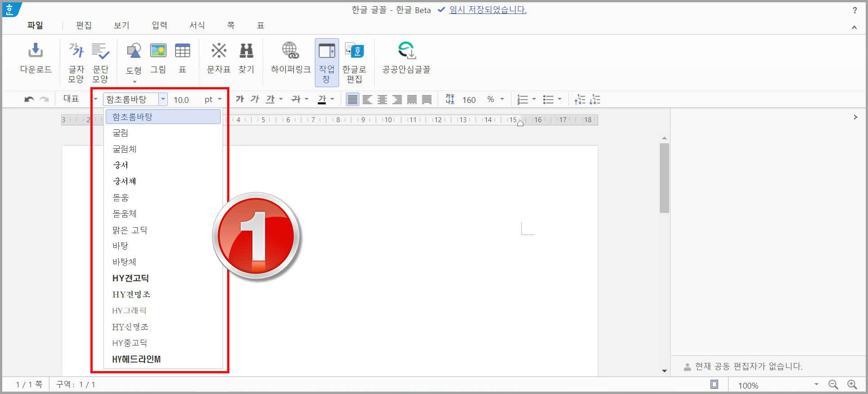Click the font color button
Image resolution: width=868 pixels, height=394 pixels.
pyautogui.click(x=322, y=99)
